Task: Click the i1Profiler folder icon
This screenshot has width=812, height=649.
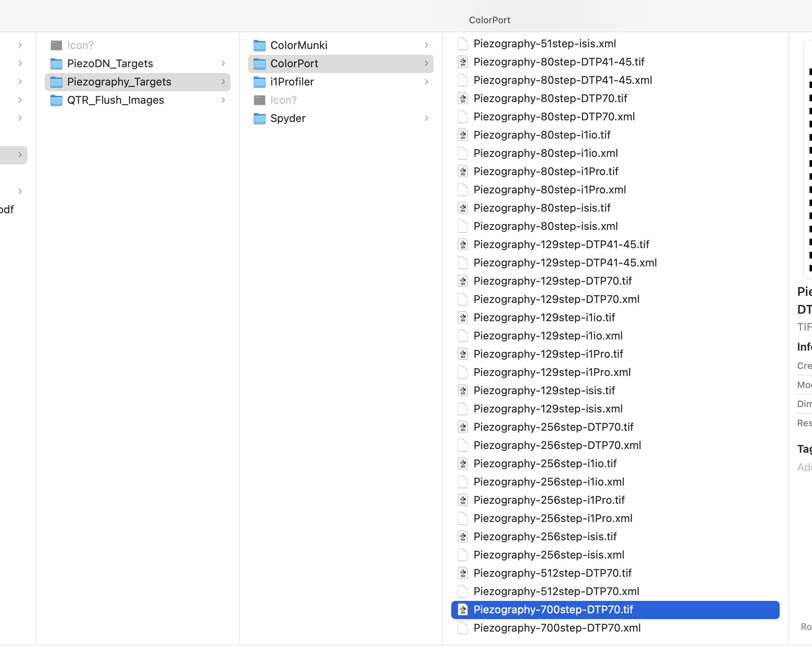Action: point(259,82)
